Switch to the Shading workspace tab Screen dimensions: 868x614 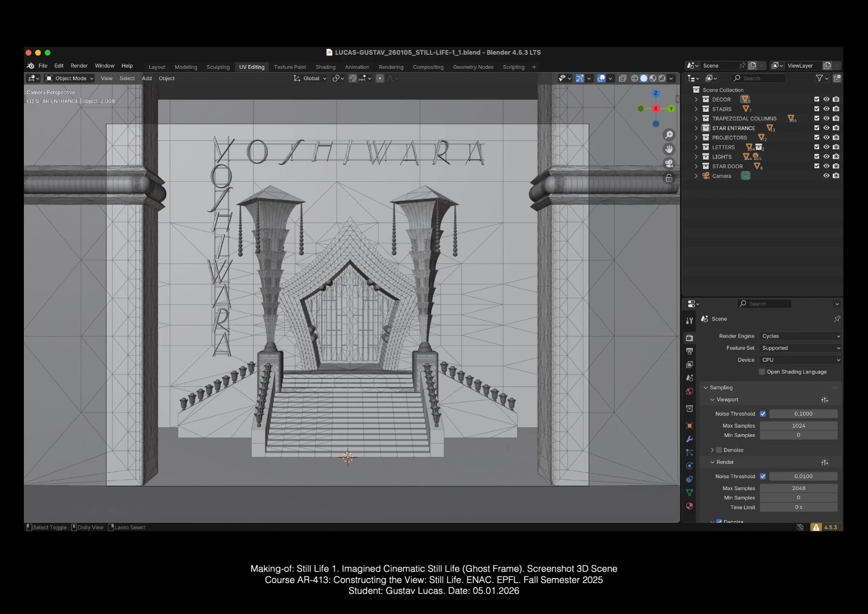click(x=325, y=67)
